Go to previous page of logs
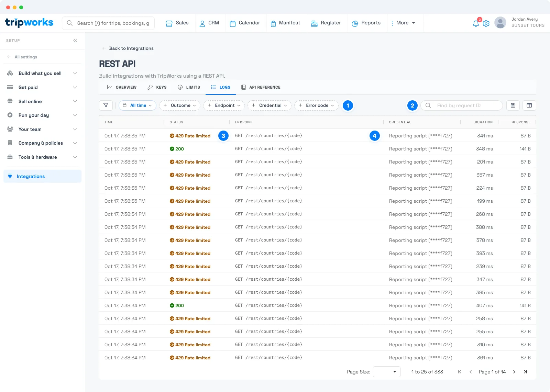550x392 pixels. [471, 372]
